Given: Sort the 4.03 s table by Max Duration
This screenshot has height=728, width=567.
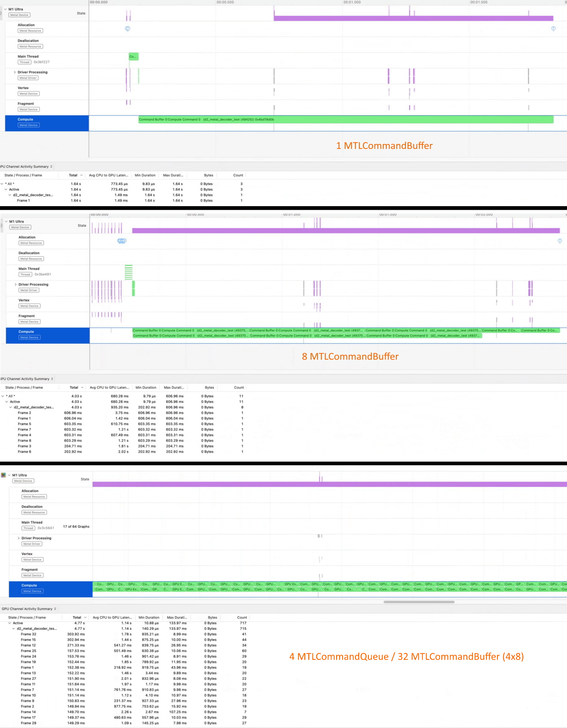Looking at the screenshot, I should (x=174, y=387).
